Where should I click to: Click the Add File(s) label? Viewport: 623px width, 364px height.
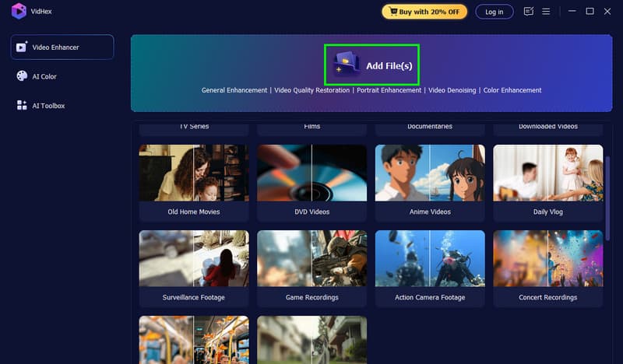[389, 66]
